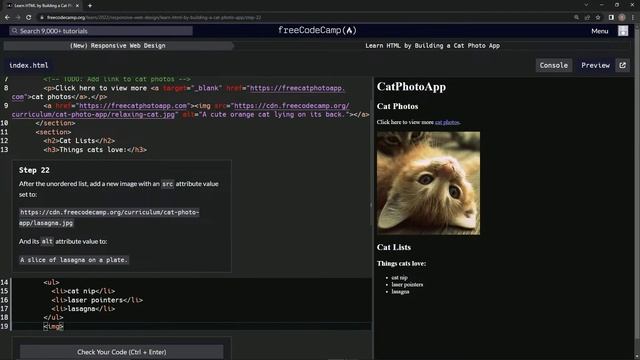Click the browser forward arrow
The height and width of the screenshot is (360, 640).
coord(18,17)
